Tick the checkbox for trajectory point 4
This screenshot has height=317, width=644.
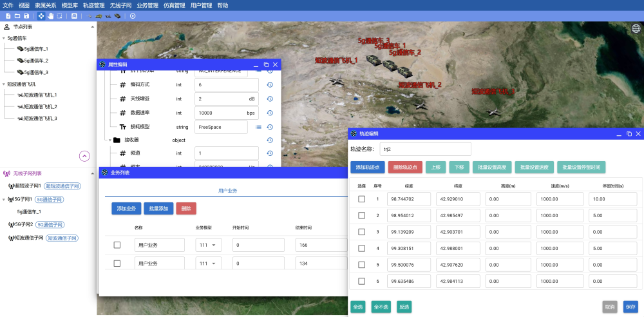click(361, 248)
